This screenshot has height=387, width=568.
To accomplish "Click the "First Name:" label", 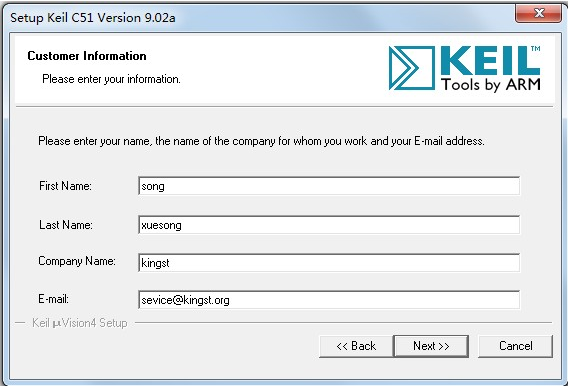I will pyautogui.click(x=65, y=186).
